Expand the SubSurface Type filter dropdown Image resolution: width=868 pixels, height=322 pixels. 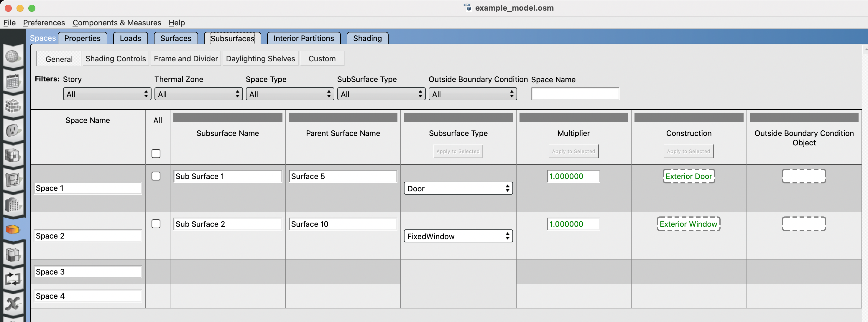381,94
